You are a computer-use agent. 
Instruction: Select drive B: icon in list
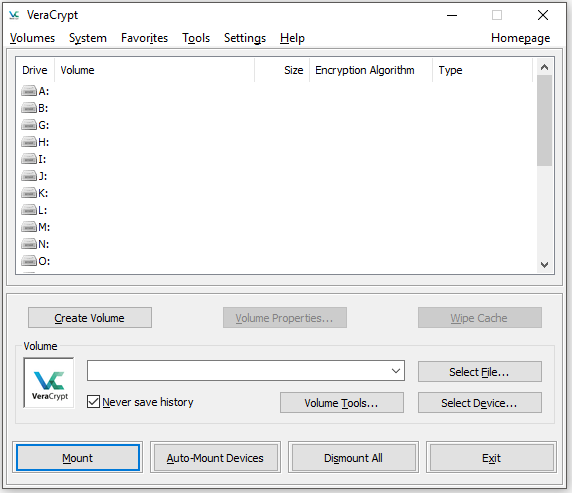coord(29,108)
